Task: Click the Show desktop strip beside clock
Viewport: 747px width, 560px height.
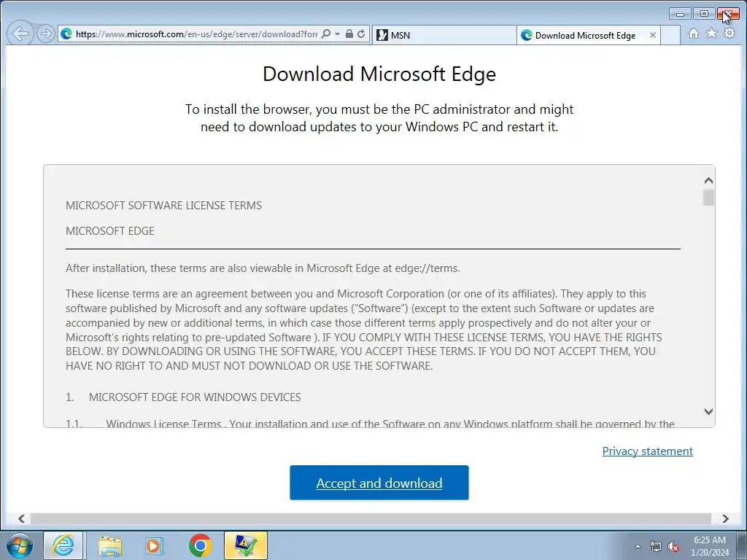Action: [x=743, y=545]
